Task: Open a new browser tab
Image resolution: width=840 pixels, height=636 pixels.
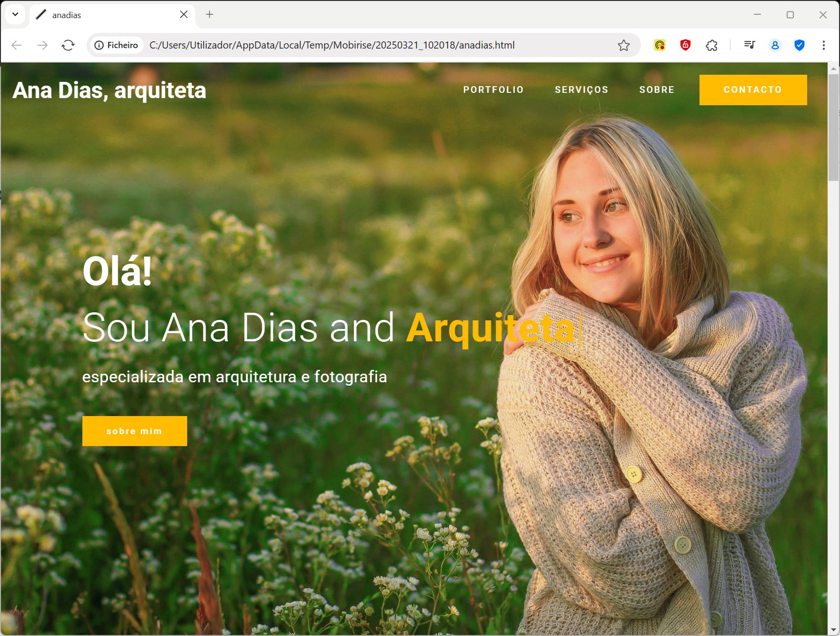Action: point(210,15)
